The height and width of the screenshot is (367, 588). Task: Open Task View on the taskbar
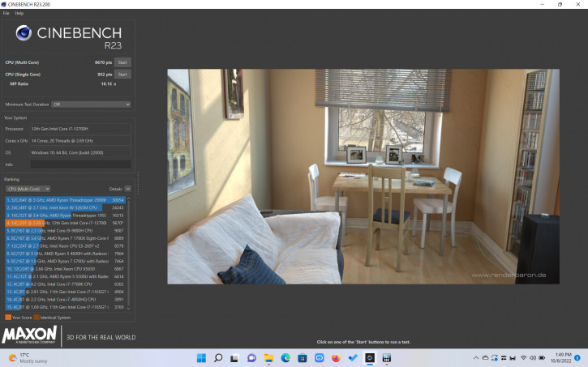click(x=234, y=358)
